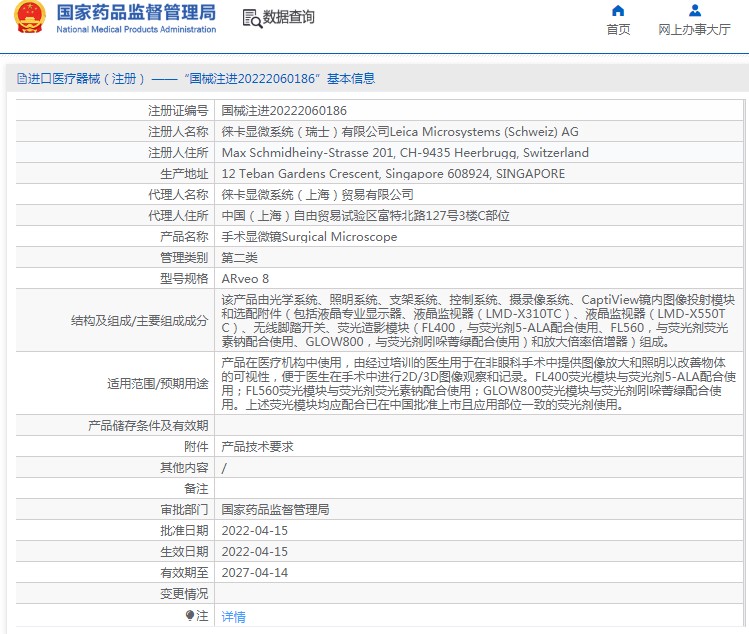
Task: Select product name 手术显微镜Surgical Microscope
Action: click(309, 236)
